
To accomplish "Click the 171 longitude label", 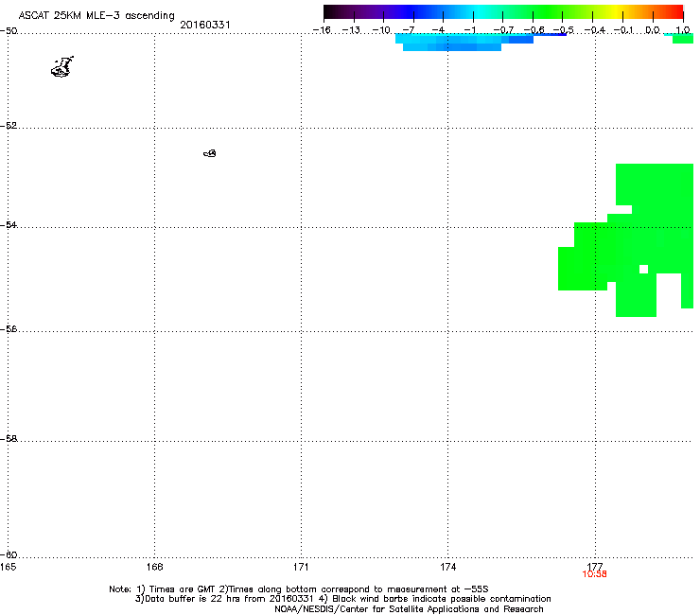I will coord(301,567).
